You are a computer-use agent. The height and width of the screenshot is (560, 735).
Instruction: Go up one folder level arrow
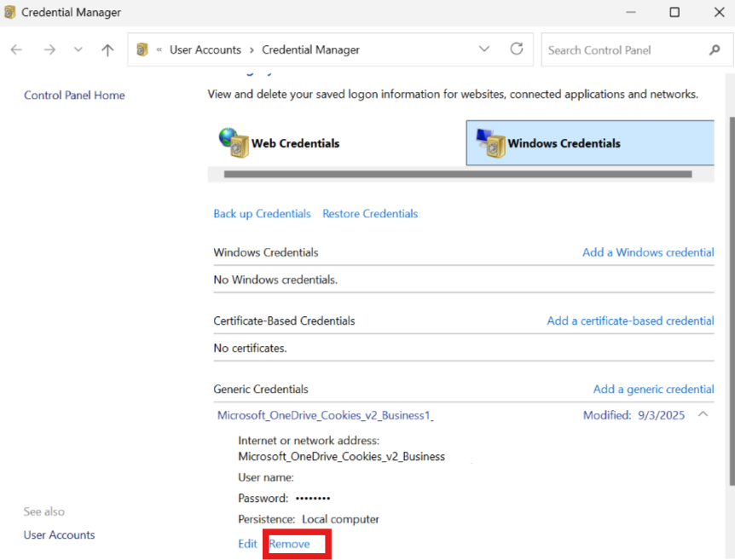pyautogui.click(x=107, y=49)
